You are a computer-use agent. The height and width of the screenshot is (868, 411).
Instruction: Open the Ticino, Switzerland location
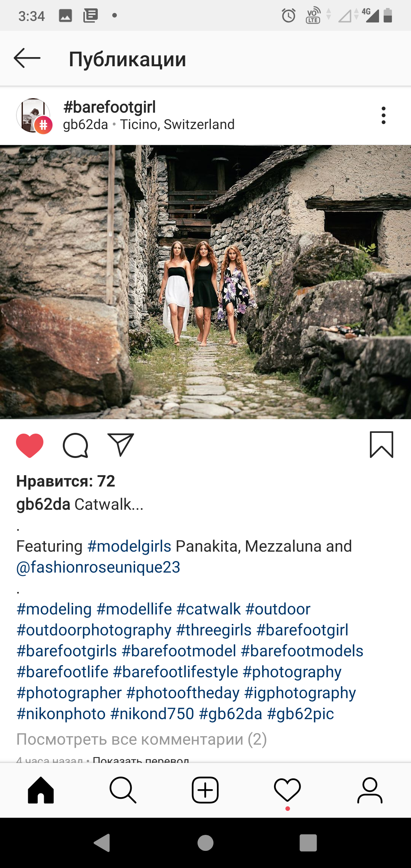(x=177, y=124)
